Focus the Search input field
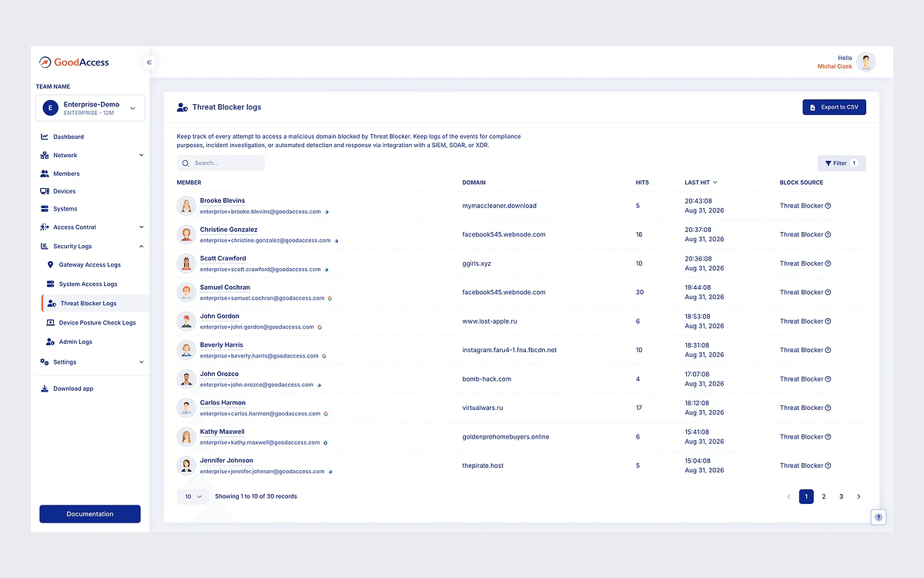Image resolution: width=924 pixels, height=578 pixels. [220, 163]
